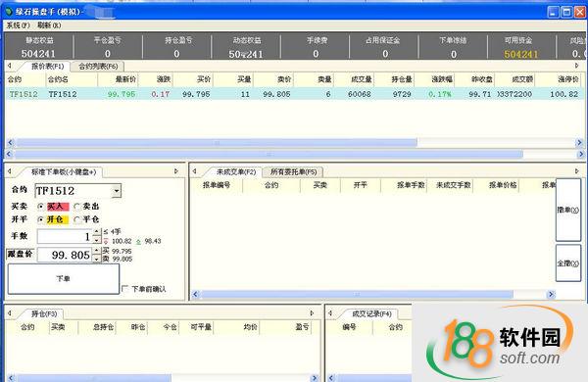Click the 报单手数 column header
The width and height of the screenshot is (588, 382).
pyautogui.click(x=404, y=185)
